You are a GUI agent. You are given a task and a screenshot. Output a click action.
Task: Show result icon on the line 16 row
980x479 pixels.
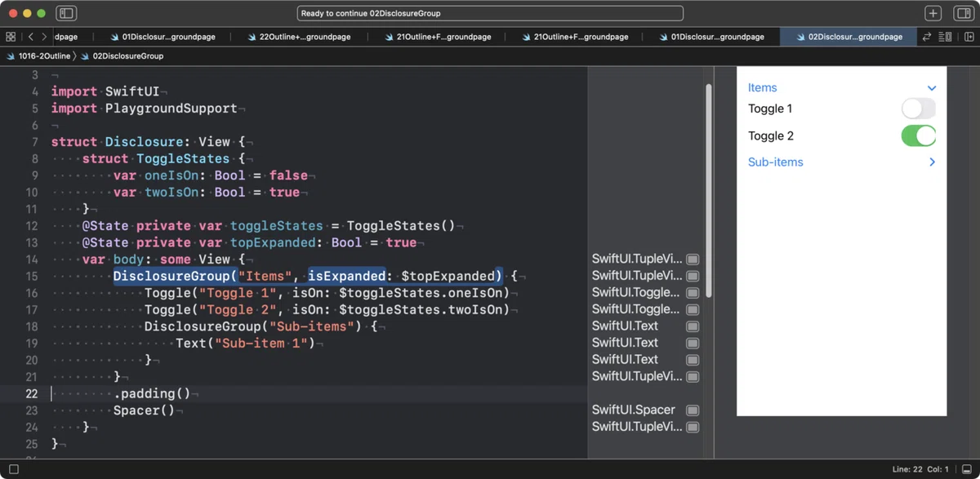click(693, 293)
